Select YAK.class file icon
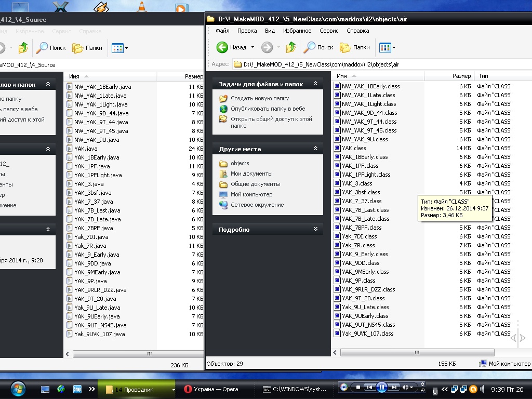The height and width of the screenshot is (399, 532). pos(337,148)
